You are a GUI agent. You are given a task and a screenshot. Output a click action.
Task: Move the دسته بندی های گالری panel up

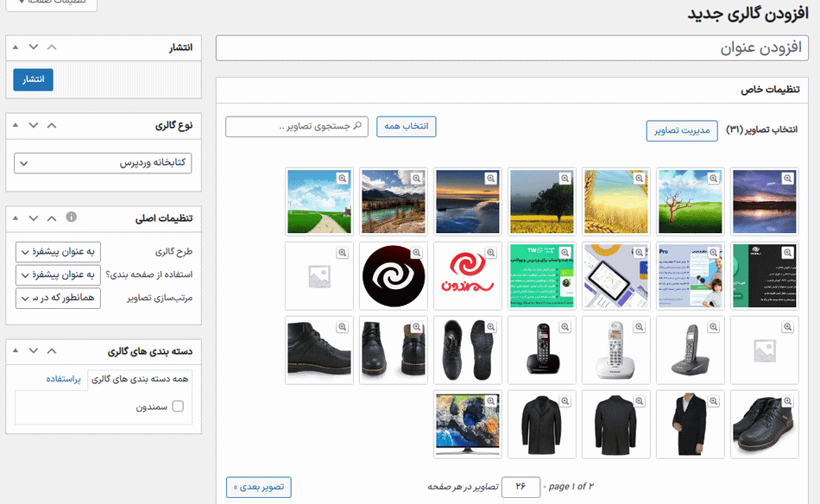pyautogui.click(x=51, y=350)
